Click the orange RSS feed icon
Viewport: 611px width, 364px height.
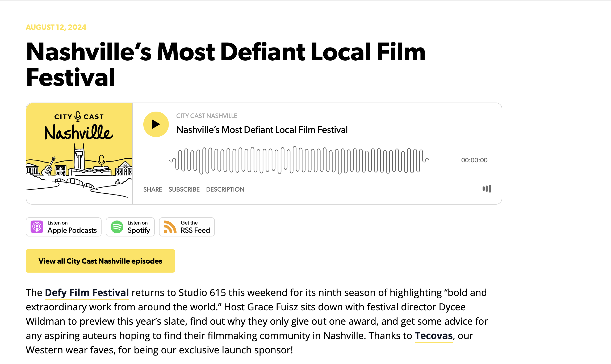(x=170, y=227)
